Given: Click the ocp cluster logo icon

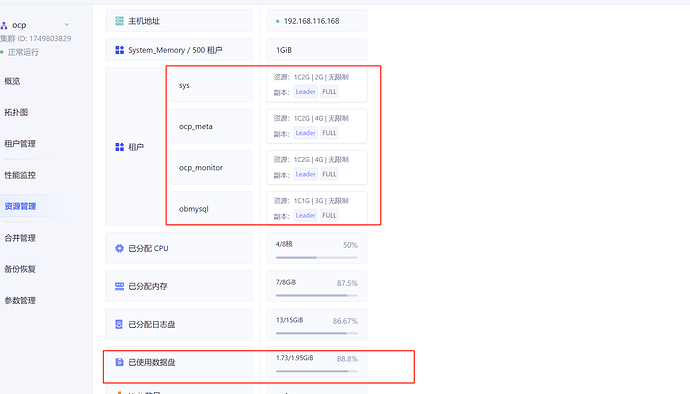Looking at the screenshot, I should click(x=4, y=26).
